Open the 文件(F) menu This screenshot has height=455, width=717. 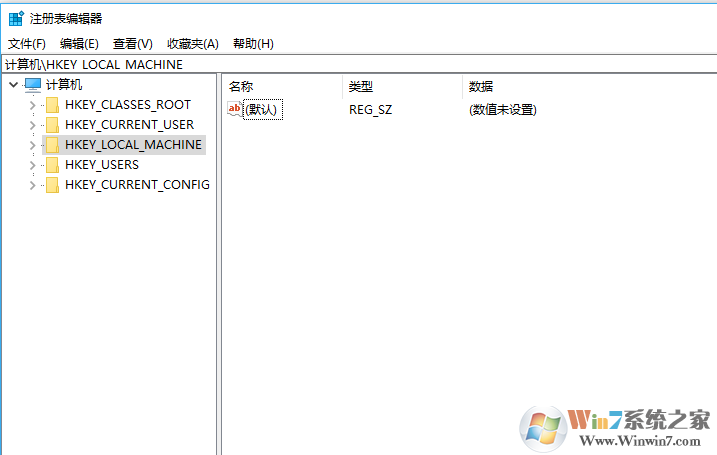click(x=27, y=44)
